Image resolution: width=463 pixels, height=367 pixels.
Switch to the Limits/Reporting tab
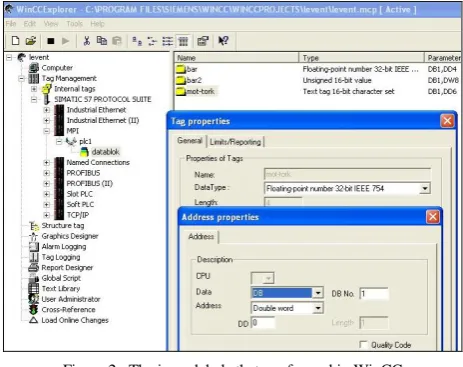pyautogui.click(x=235, y=142)
